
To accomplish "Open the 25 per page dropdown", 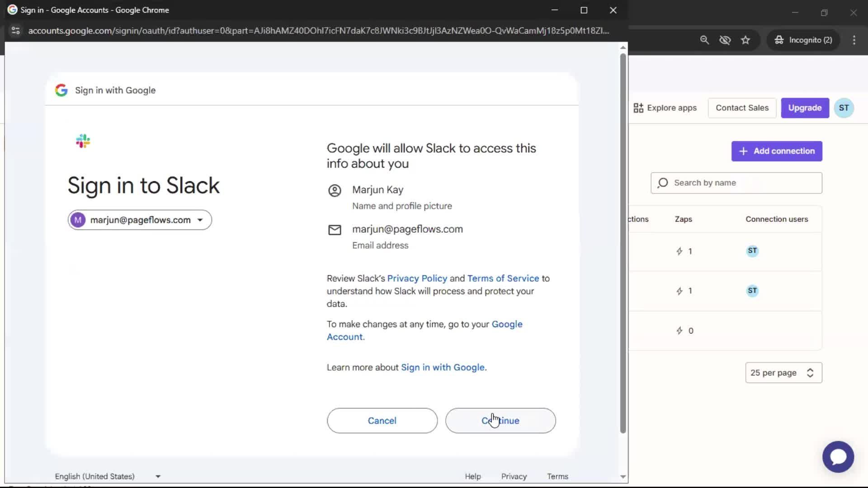I will click(x=783, y=373).
